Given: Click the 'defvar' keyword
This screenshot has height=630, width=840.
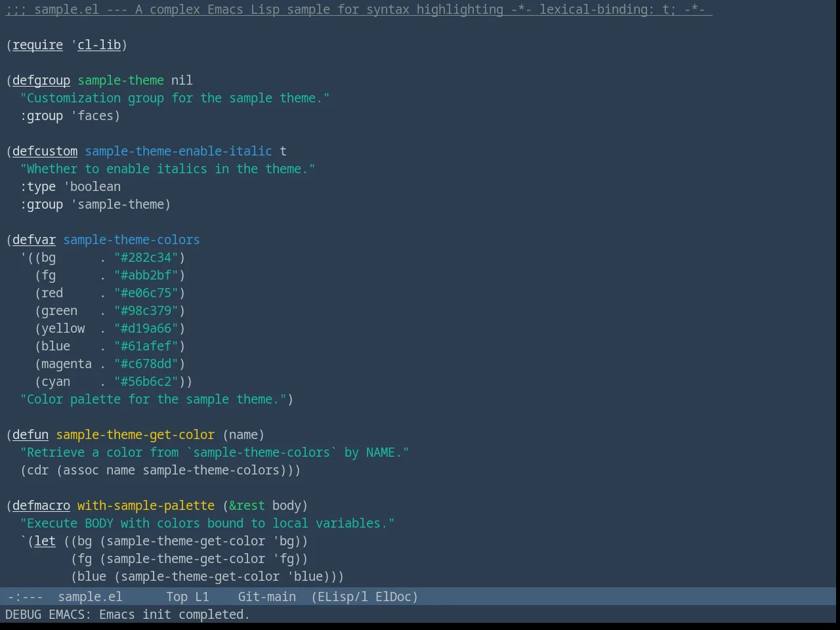Looking at the screenshot, I should point(34,240).
